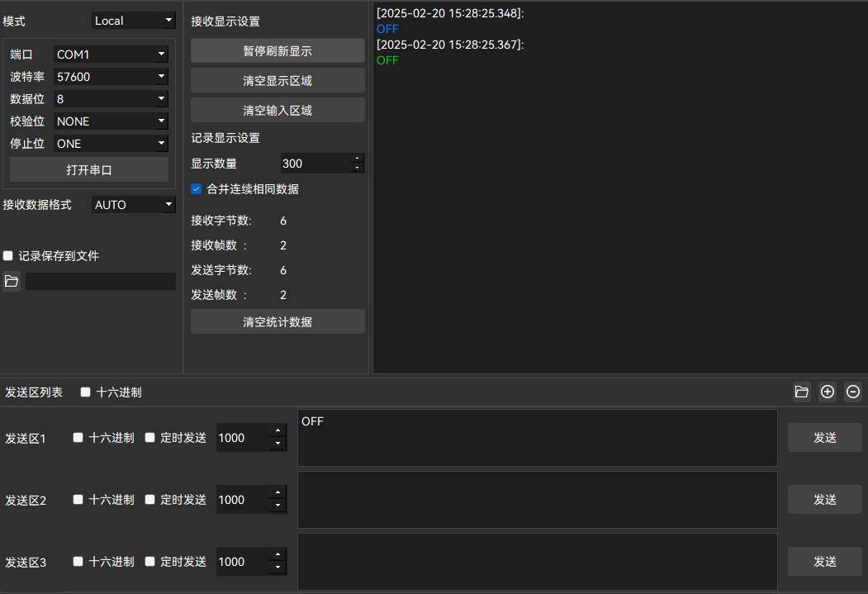This screenshot has height=594, width=868.
Task: Increase the display count spinner value
Action: click(x=358, y=159)
